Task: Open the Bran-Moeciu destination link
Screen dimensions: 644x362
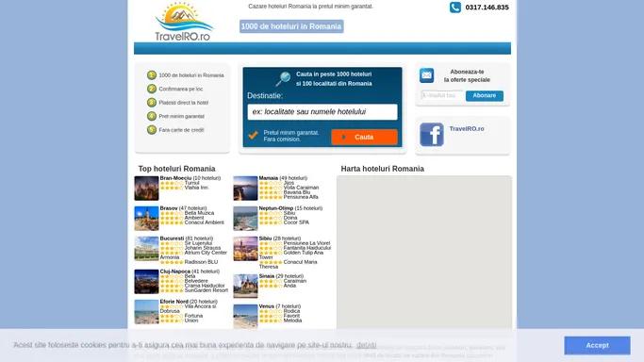Action: [x=175, y=178]
